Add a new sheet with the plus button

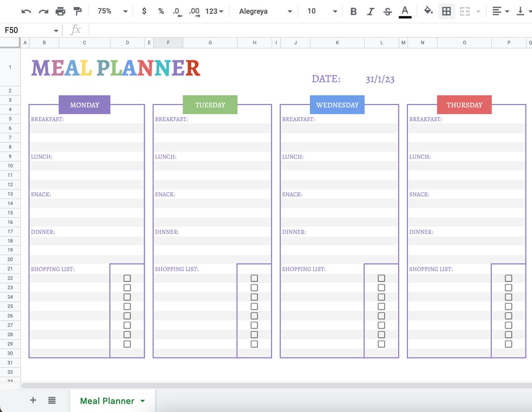33,400
